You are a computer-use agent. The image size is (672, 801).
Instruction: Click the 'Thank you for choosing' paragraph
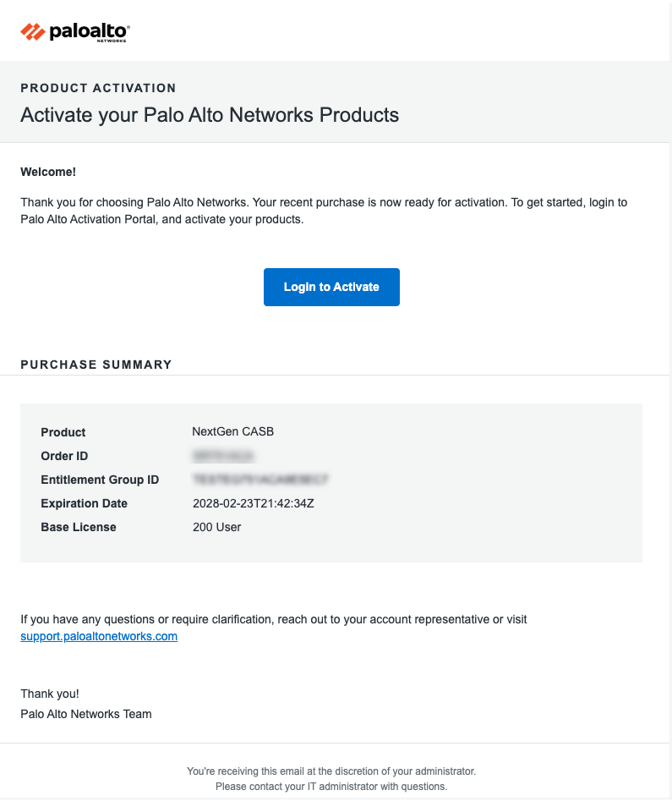coord(324,211)
